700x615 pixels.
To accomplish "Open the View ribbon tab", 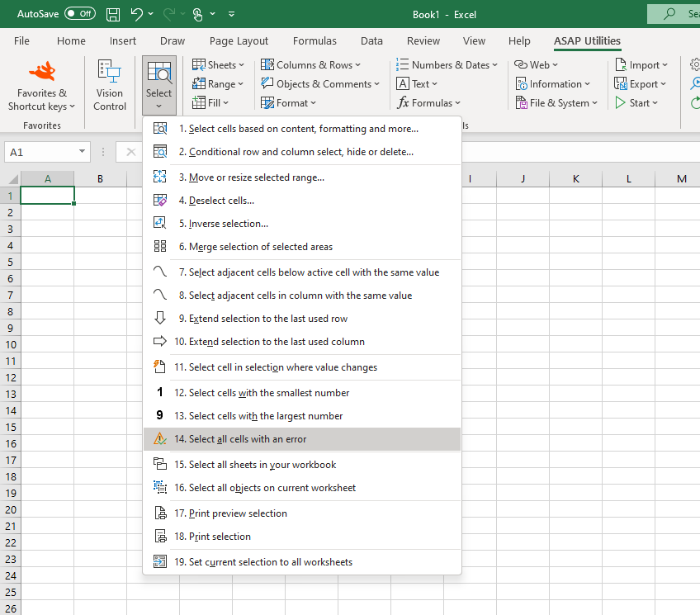I will (474, 41).
